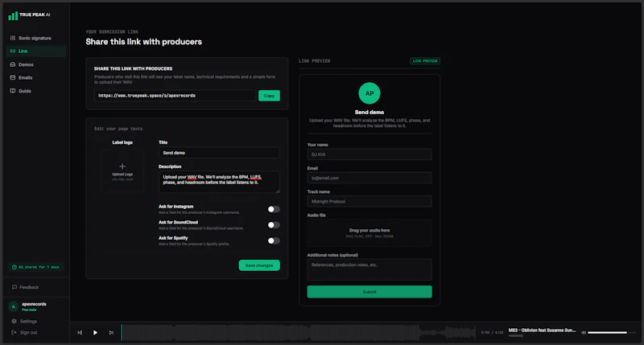Skip to previous track
644x345 pixels.
click(x=80, y=333)
